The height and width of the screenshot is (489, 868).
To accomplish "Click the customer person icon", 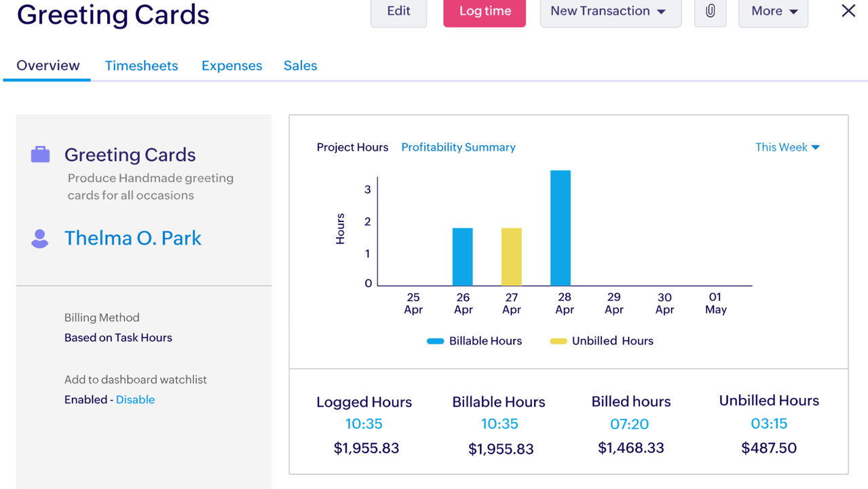I will 40,238.
